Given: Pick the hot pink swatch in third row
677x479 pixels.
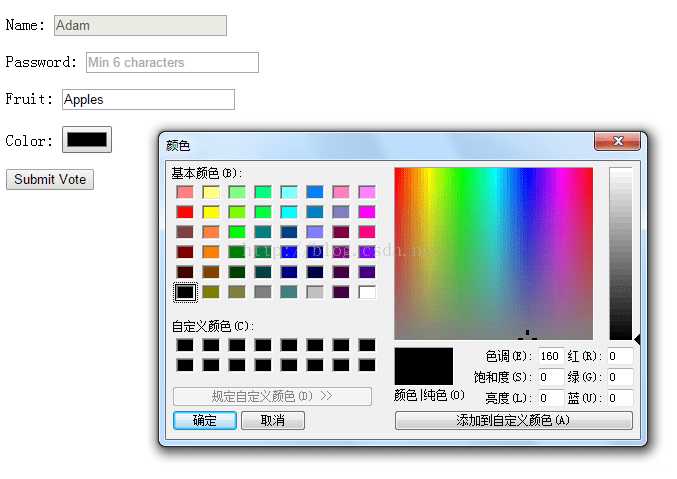Looking at the screenshot, I should click(367, 232).
